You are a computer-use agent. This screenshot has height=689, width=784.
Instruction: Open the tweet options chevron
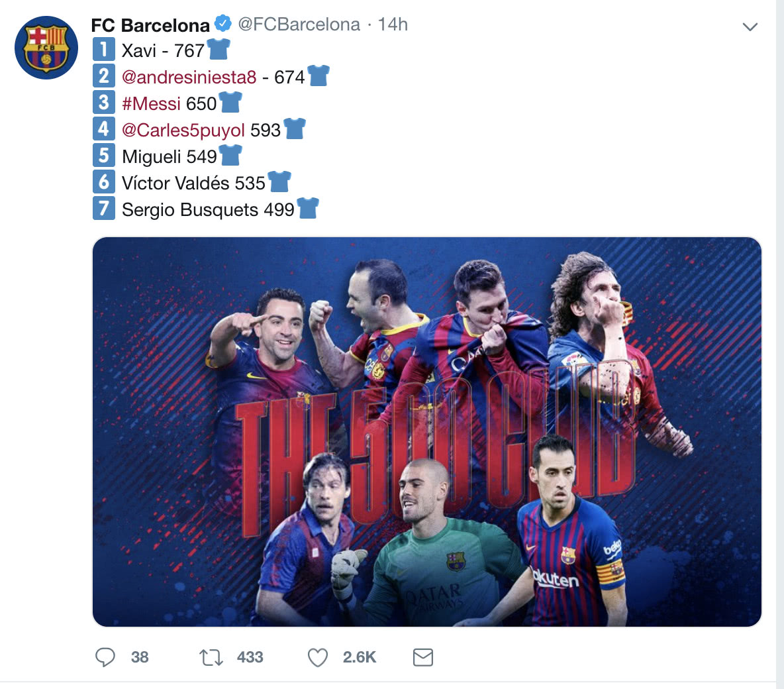click(x=750, y=26)
